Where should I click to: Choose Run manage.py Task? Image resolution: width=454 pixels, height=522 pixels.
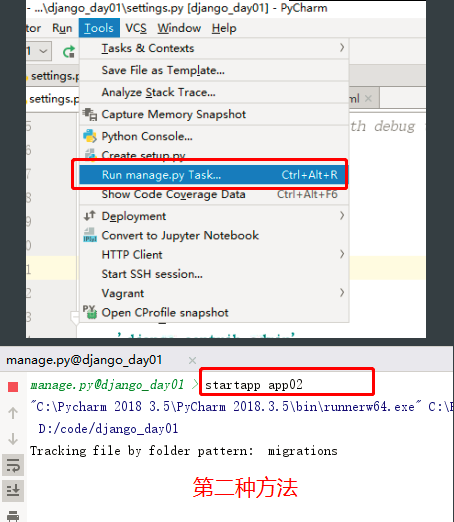tap(213, 175)
